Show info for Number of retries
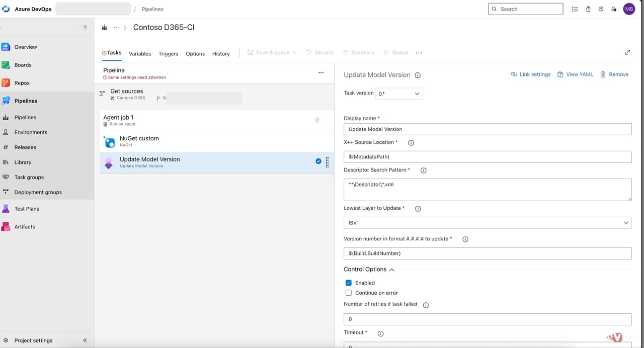644x348 pixels. [426, 305]
